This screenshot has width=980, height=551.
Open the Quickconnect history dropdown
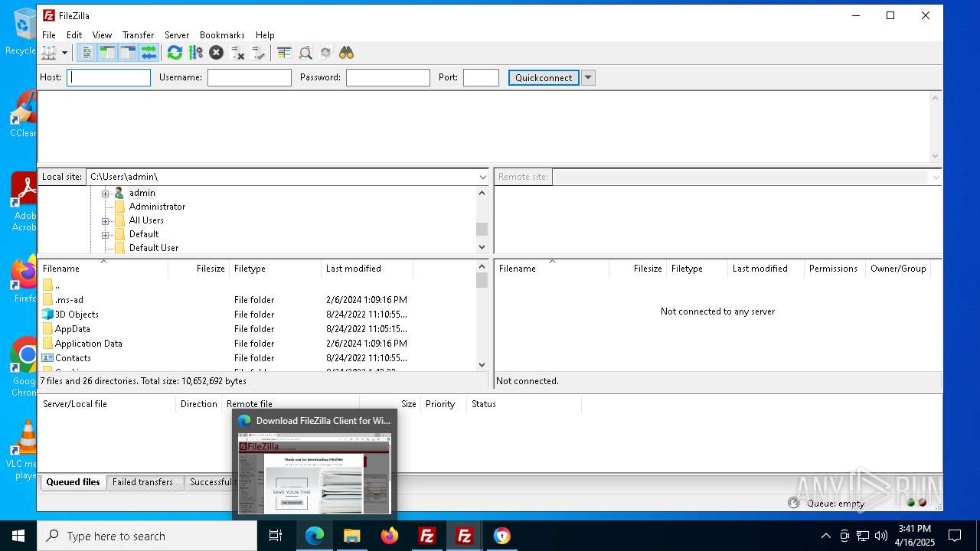(588, 77)
